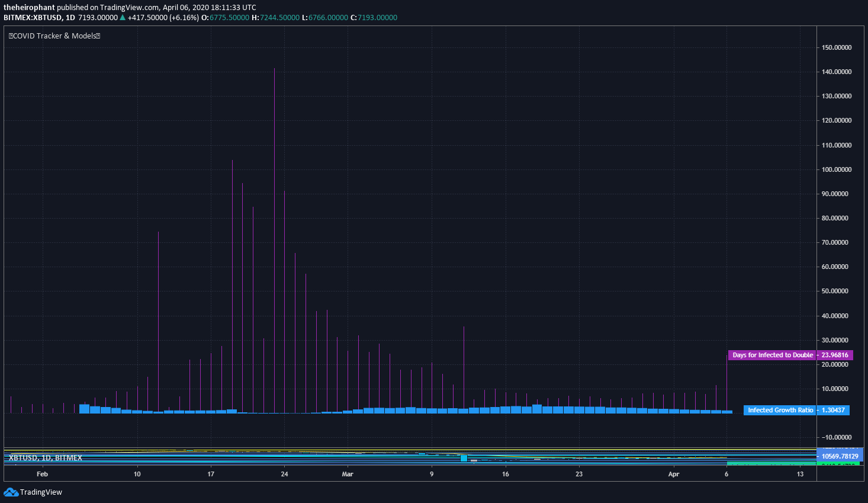Click the XBTUSD, 1D, BITMEX pane label
The width and height of the screenshot is (868, 503).
point(46,458)
